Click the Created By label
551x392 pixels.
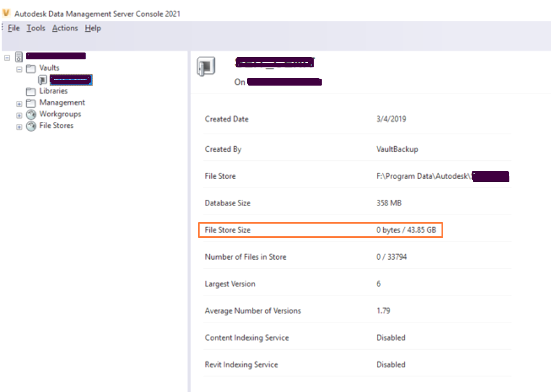click(x=223, y=149)
